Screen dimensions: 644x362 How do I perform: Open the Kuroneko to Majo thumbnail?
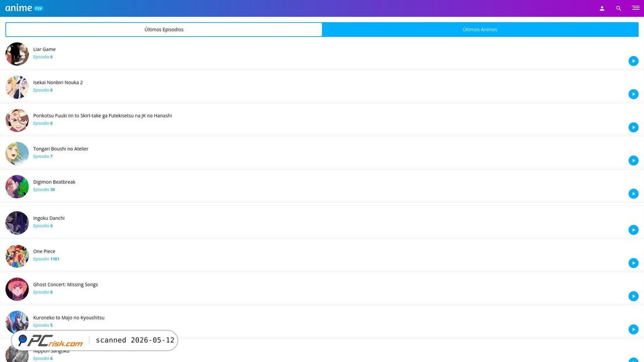click(x=17, y=322)
